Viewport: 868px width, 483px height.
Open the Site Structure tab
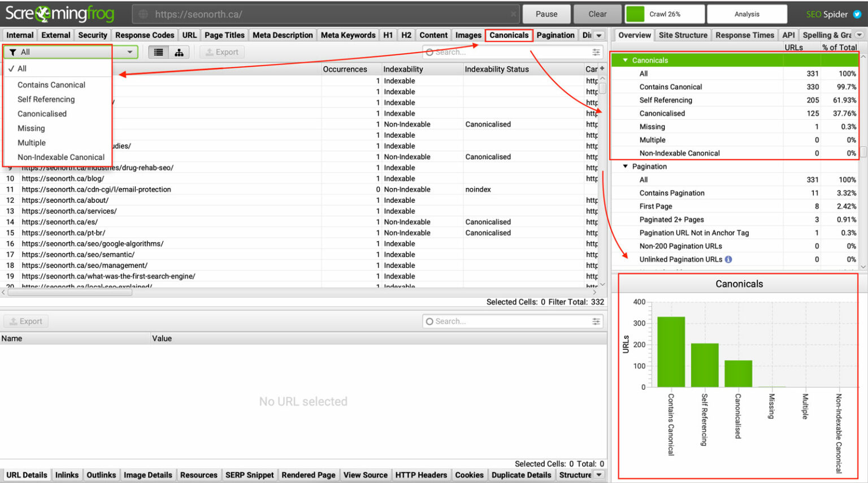(683, 34)
